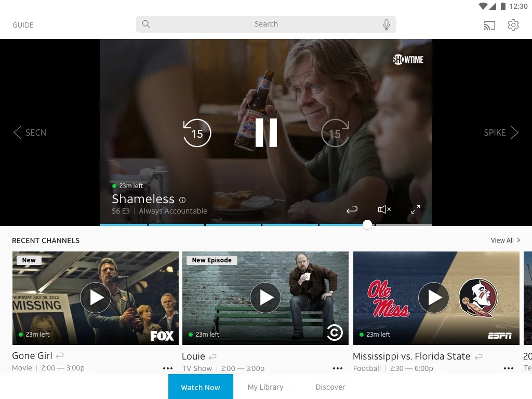Viewport: 532px width, 399px height.
Task: Click the Search input field
Action: 265,24
